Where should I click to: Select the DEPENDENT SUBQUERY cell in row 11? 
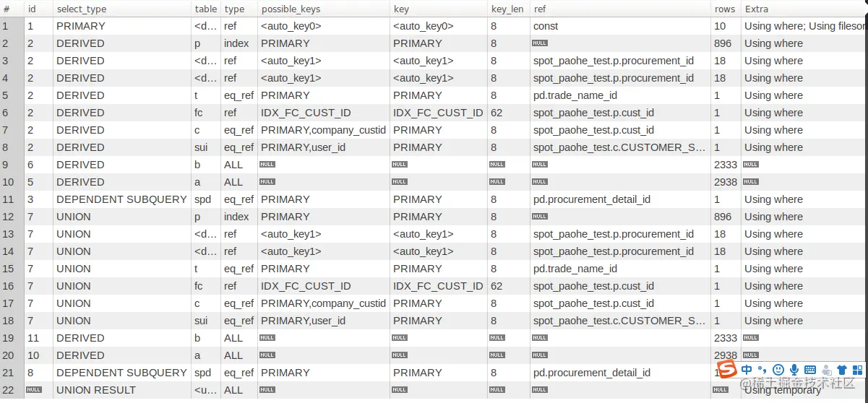[x=121, y=199]
